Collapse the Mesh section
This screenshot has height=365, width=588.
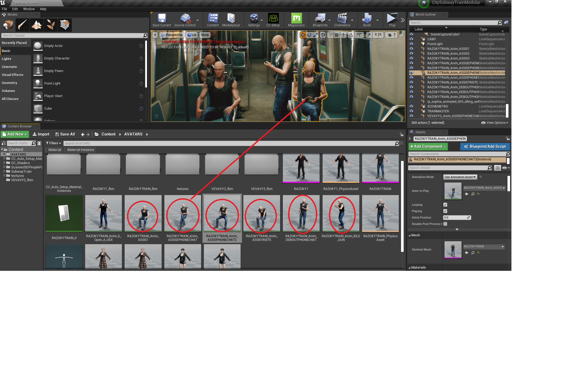pos(410,235)
